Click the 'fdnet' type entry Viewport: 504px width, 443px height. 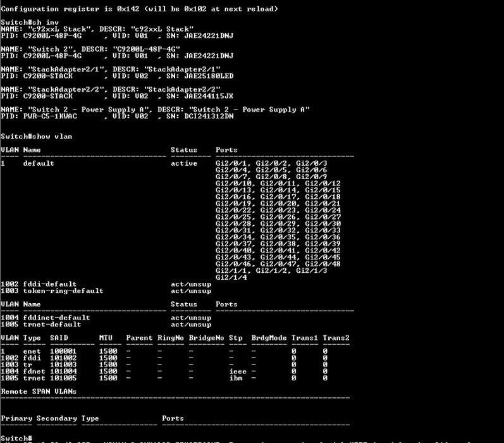tap(34, 371)
